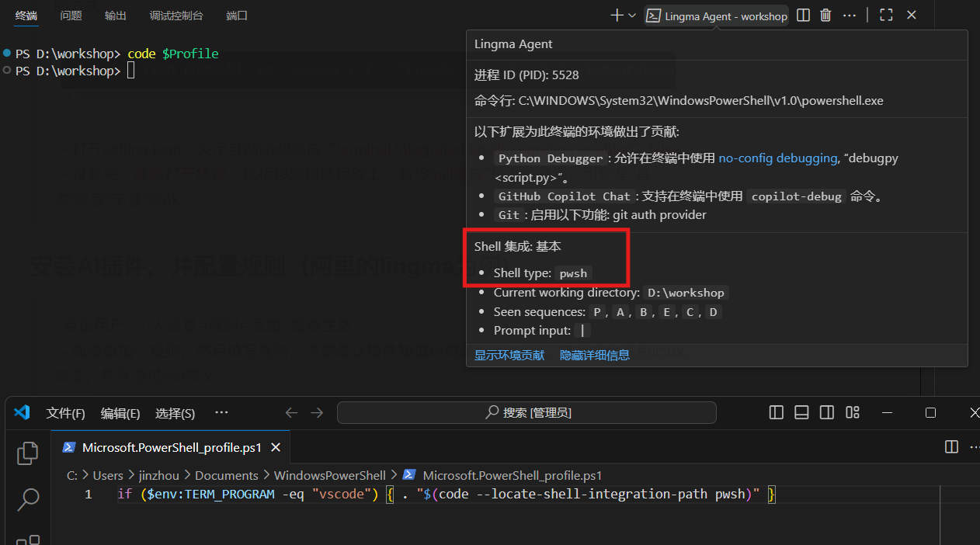Open the 选择(S) menu
Screen dimensions: 980x545
175,413
